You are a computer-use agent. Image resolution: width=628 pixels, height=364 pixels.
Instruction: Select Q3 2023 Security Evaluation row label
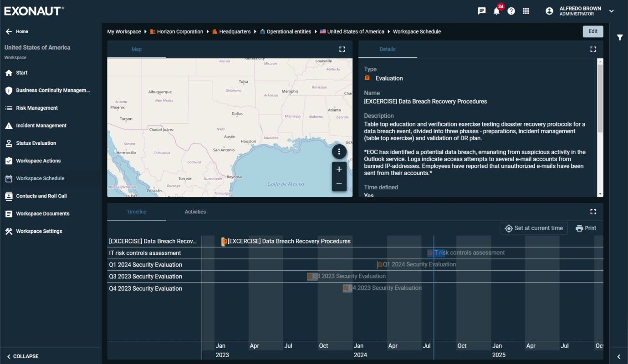(x=145, y=277)
